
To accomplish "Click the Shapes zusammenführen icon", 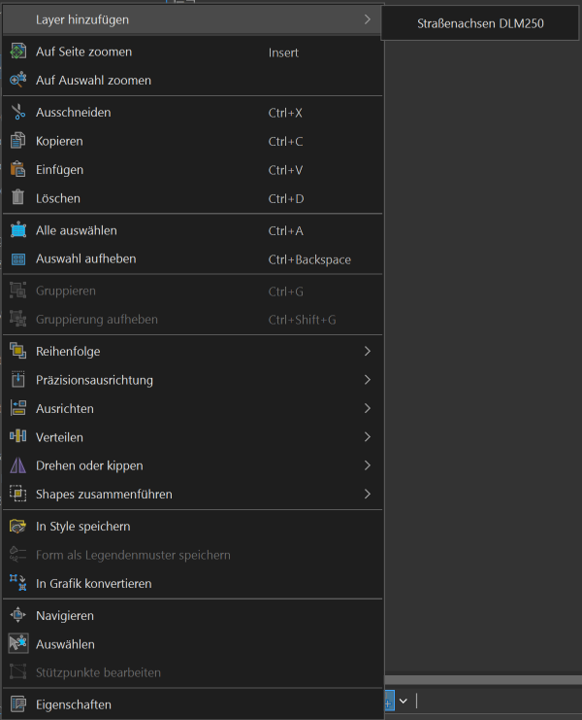I will [x=18, y=494].
